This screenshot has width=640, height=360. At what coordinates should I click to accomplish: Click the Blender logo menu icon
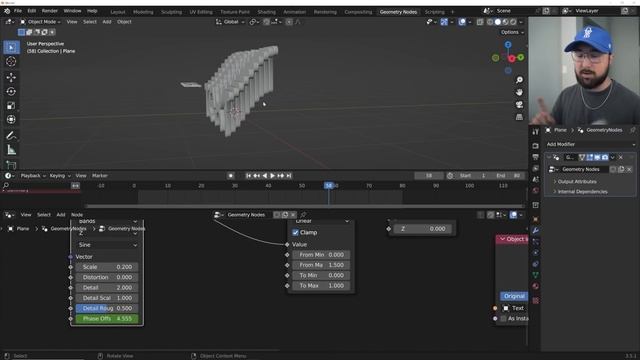tap(7, 11)
